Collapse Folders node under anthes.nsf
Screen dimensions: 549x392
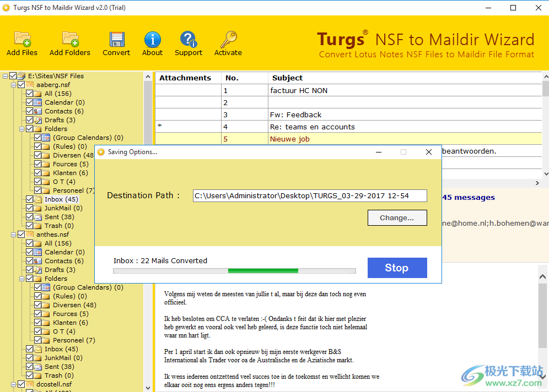(x=21, y=279)
